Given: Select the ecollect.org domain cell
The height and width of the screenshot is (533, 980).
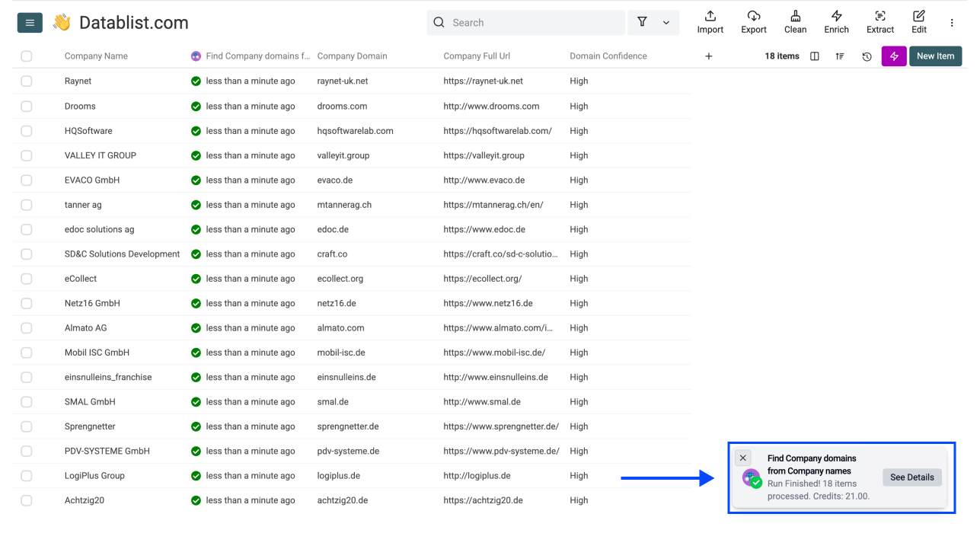Looking at the screenshot, I should [340, 279].
